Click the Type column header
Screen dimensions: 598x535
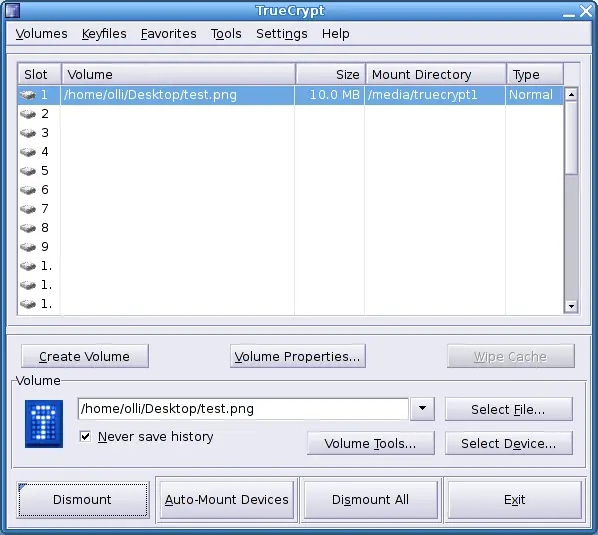click(x=535, y=74)
